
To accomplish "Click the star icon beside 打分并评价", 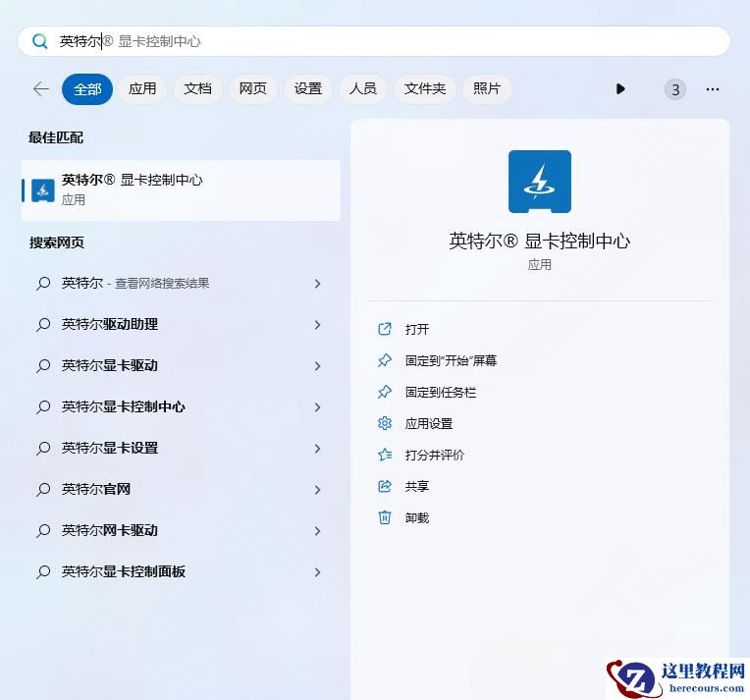I will pyautogui.click(x=385, y=455).
